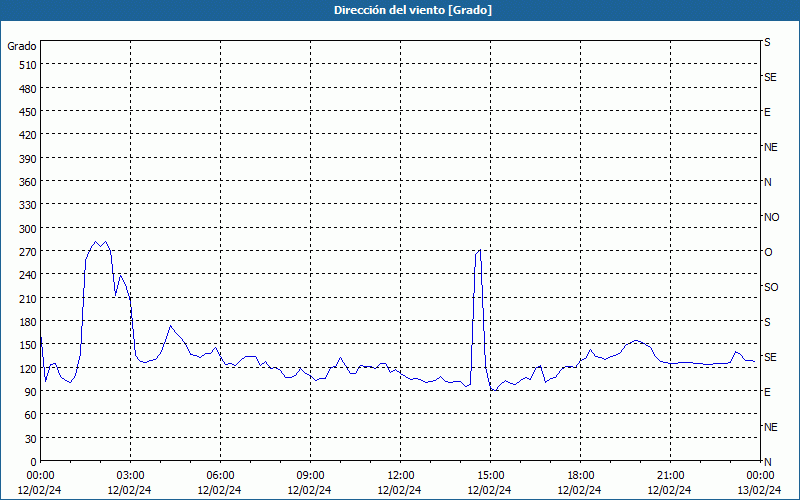Select the 240 y-axis value

pos(28,276)
